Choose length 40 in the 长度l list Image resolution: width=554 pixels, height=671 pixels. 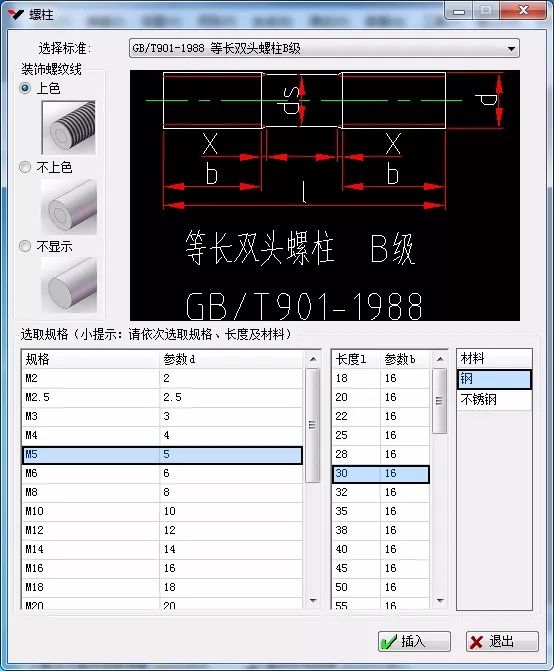point(381,549)
